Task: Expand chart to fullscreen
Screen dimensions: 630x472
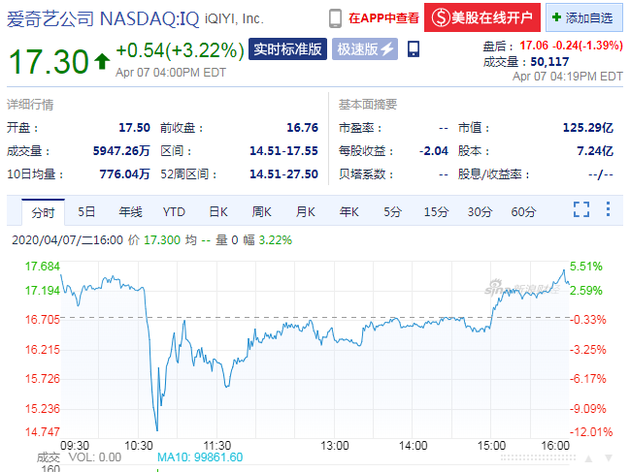Action: pos(581,209)
